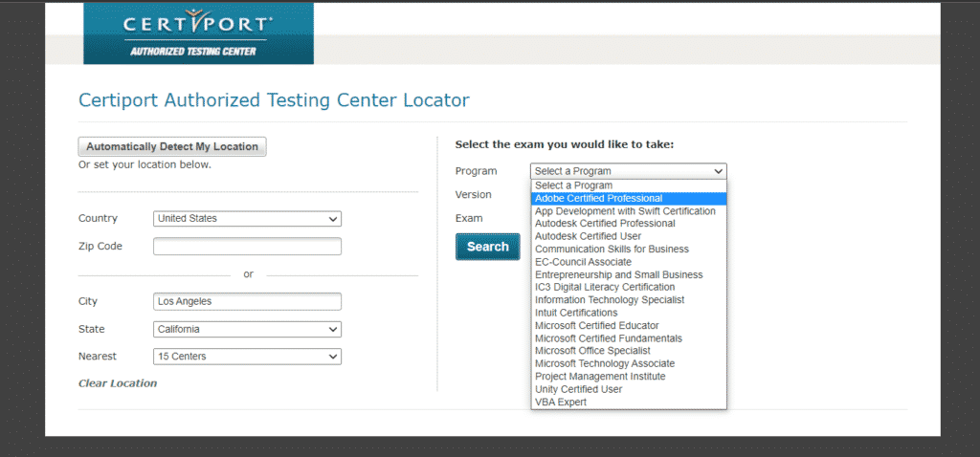Open the Country dropdown
Image resolution: width=980 pixels, height=457 pixels.
pyautogui.click(x=247, y=219)
